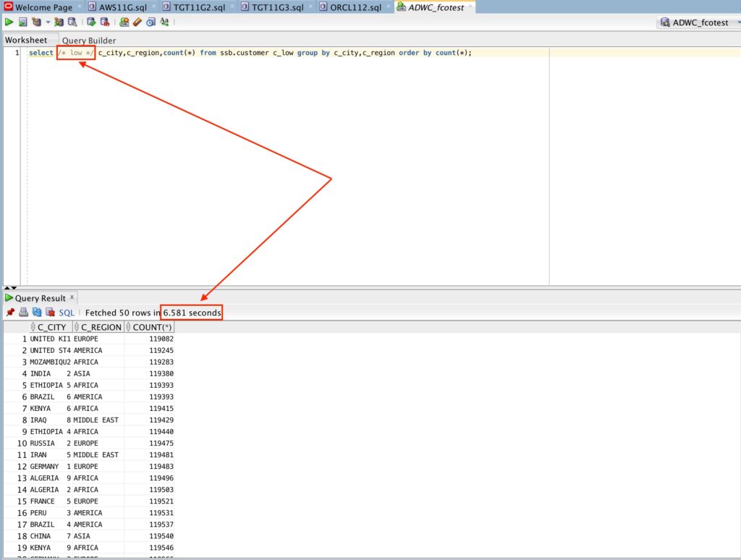This screenshot has height=560, width=741.
Task: Switch to the Query Builder tab
Action: [x=88, y=41]
